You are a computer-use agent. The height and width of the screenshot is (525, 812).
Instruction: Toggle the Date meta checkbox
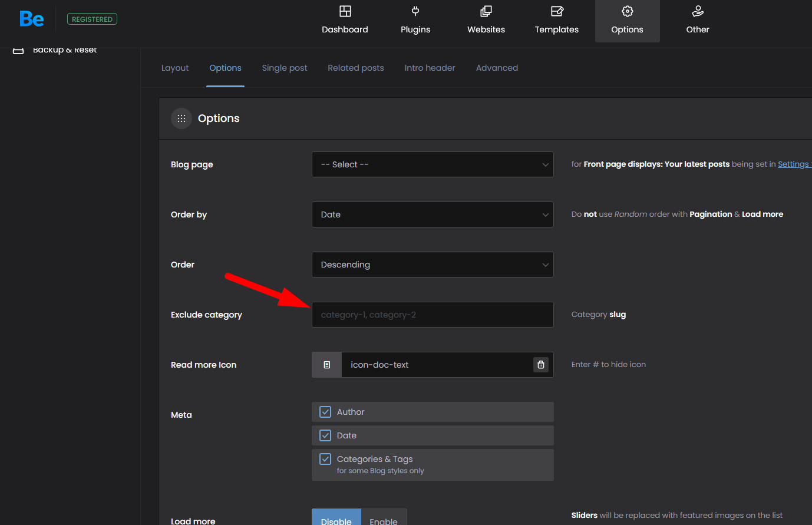(x=325, y=435)
